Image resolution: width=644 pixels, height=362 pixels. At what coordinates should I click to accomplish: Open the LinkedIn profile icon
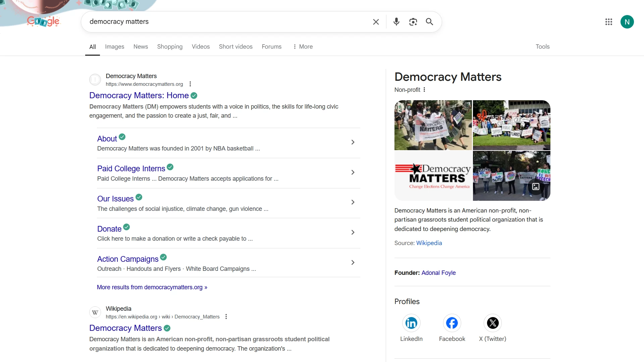pyautogui.click(x=411, y=323)
